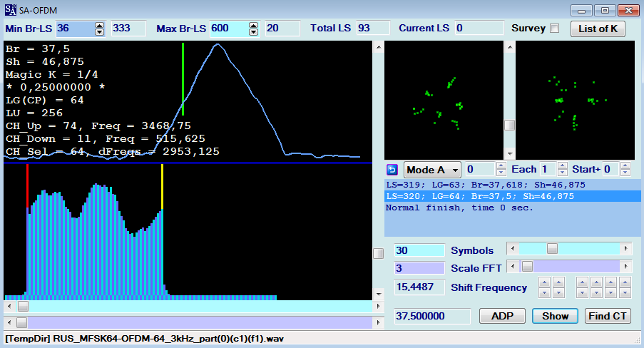Image resolution: width=644 pixels, height=348 pixels.
Task: Increase the Each value with the up arrow
Action: (x=563, y=166)
